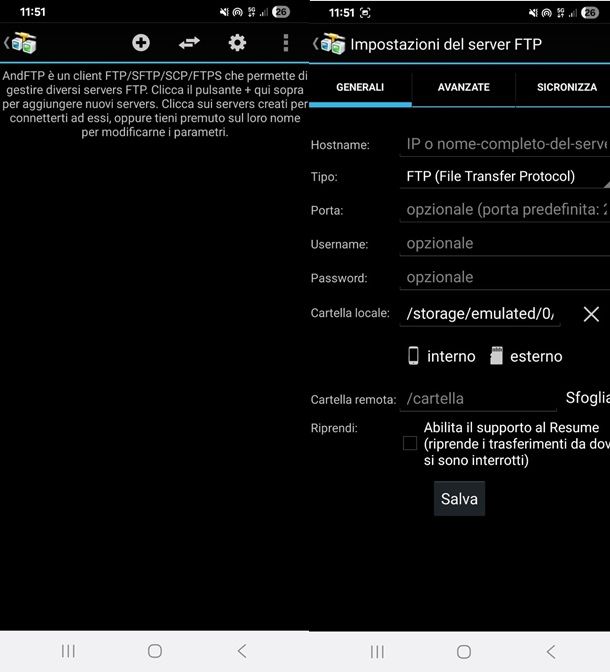
Task: Open the three-dot overflow menu
Action: pos(285,43)
